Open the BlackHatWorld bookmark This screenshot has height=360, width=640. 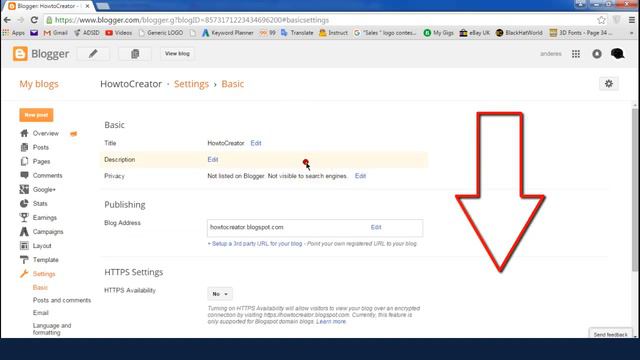pos(519,33)
